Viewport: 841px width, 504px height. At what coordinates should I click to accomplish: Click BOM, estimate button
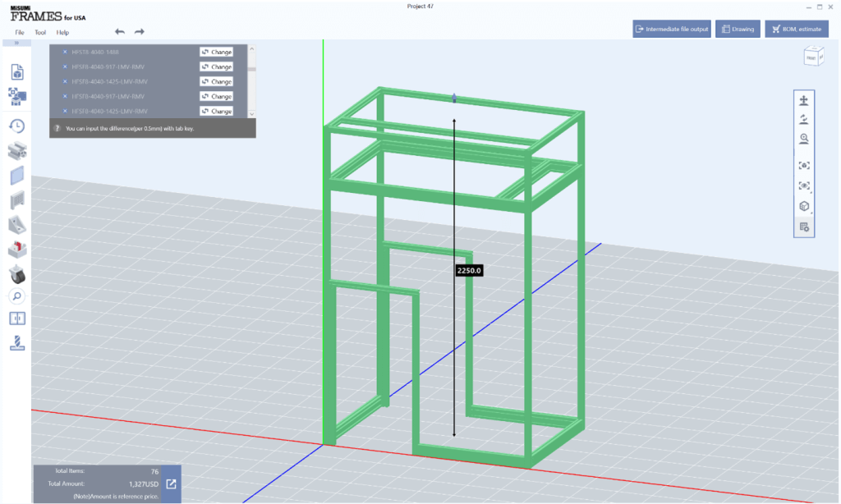click(797, 29)
